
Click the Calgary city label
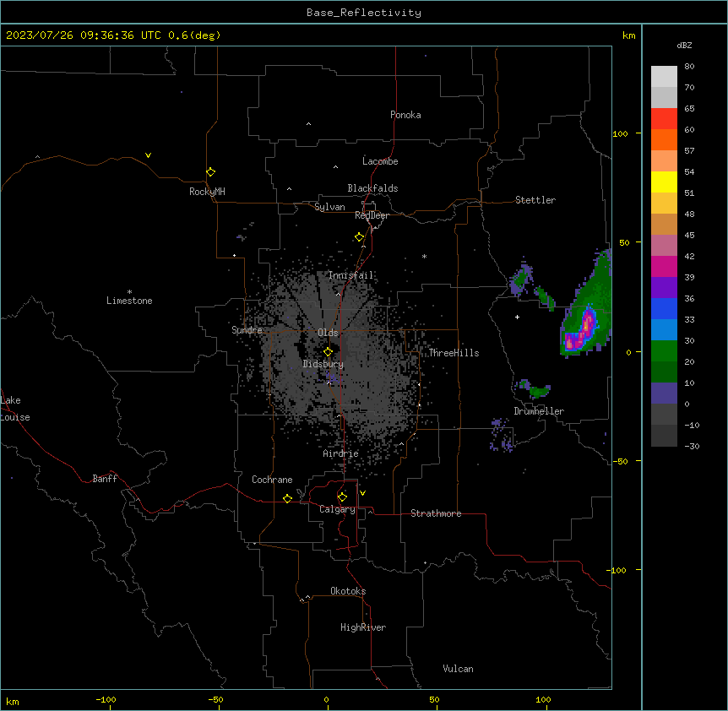tap(337, 509)
